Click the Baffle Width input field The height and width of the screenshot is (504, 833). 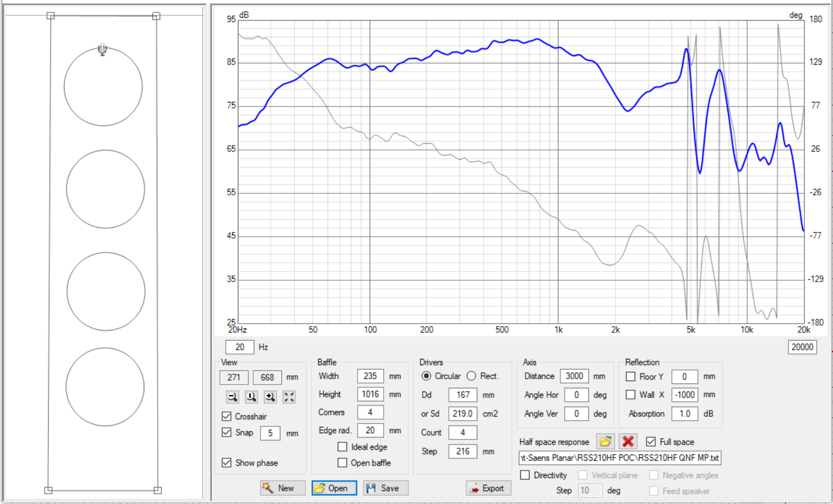(x=370, y=376)
